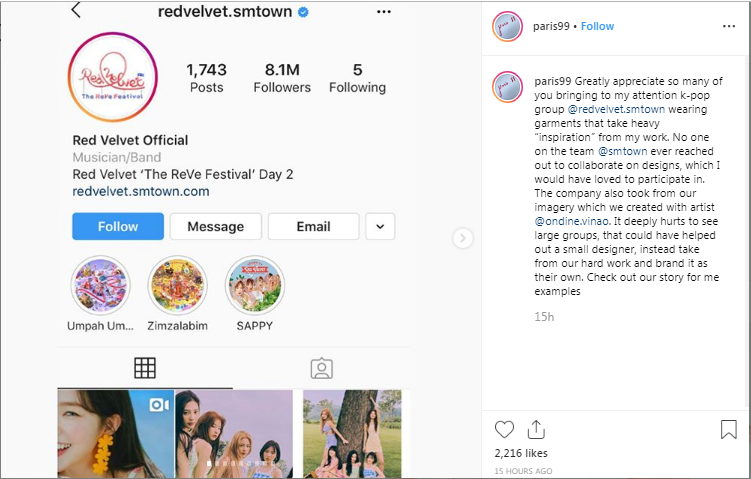The width and height of the screenshot is (751, 479).
Task: Open the SAPPY story highlight
Action: tap(255, 286)
